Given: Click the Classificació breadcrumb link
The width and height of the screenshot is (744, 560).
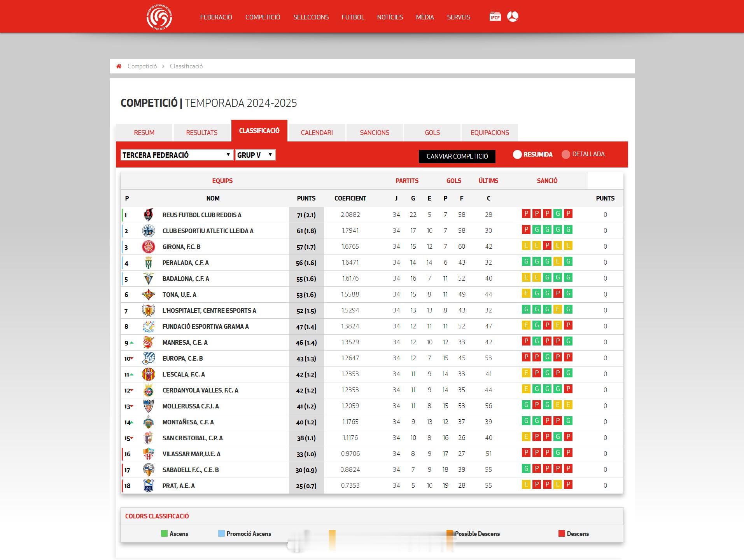Looking at the screenshot, I should (186, 66).
